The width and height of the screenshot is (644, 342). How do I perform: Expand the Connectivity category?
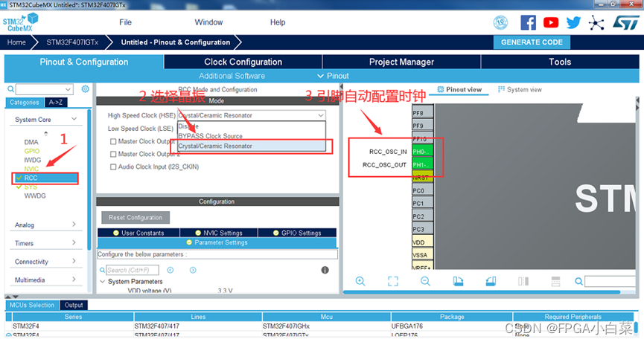[74, 261]
